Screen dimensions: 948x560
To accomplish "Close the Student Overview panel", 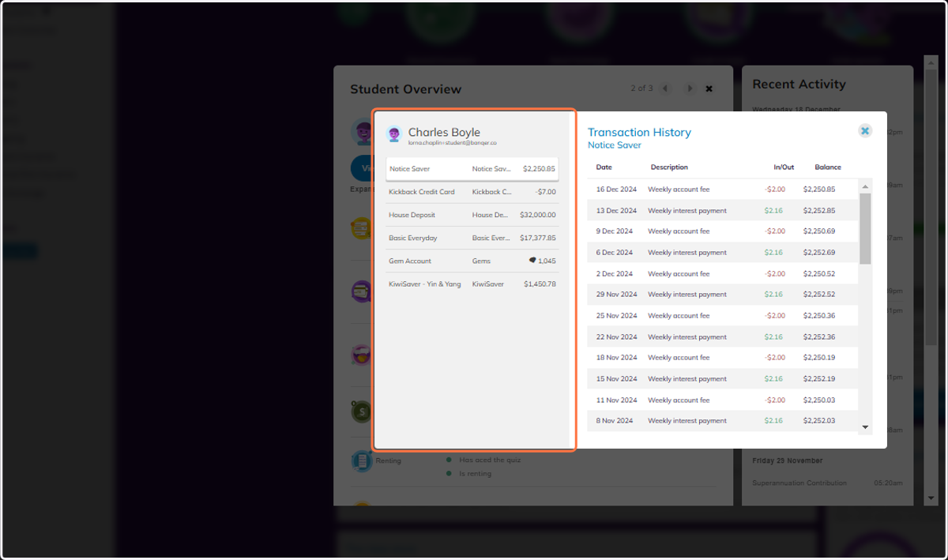I will coord(709,88).
